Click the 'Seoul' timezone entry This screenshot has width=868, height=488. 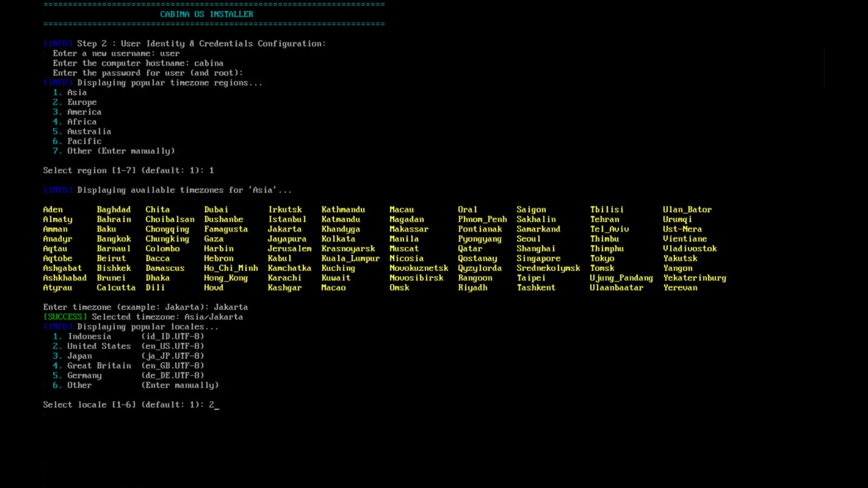528,239
